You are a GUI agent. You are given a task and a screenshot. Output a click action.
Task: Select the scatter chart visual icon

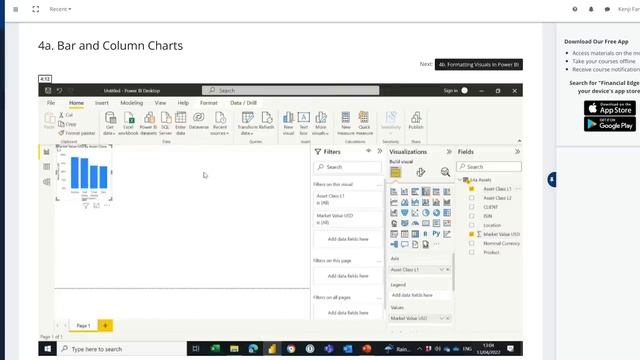pyautogui.click(x=415, y=213)
